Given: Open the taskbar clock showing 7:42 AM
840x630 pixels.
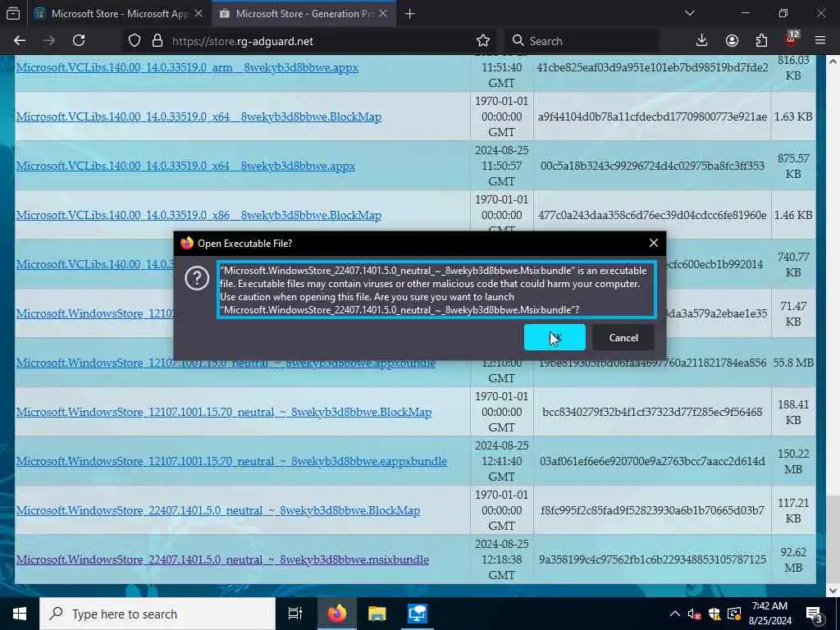Looking at the screenshot, I should click(770, 614).
